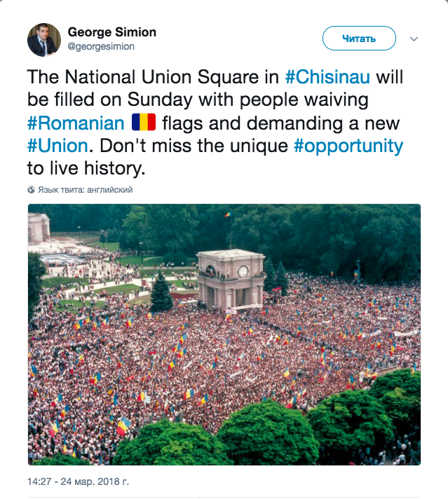Click the globe icon beside tweet language
The image size is (448, 499).
32,190
